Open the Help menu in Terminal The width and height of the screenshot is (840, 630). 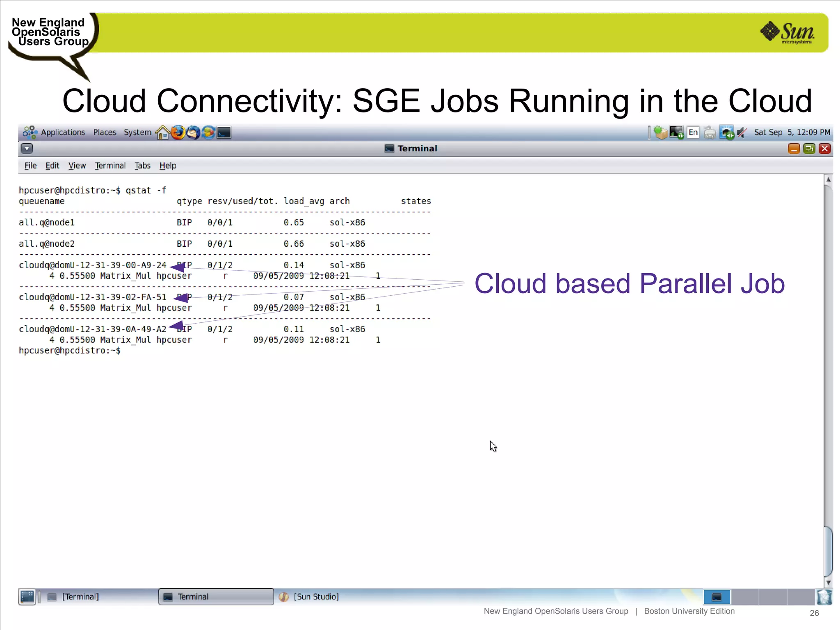(168, 166)
